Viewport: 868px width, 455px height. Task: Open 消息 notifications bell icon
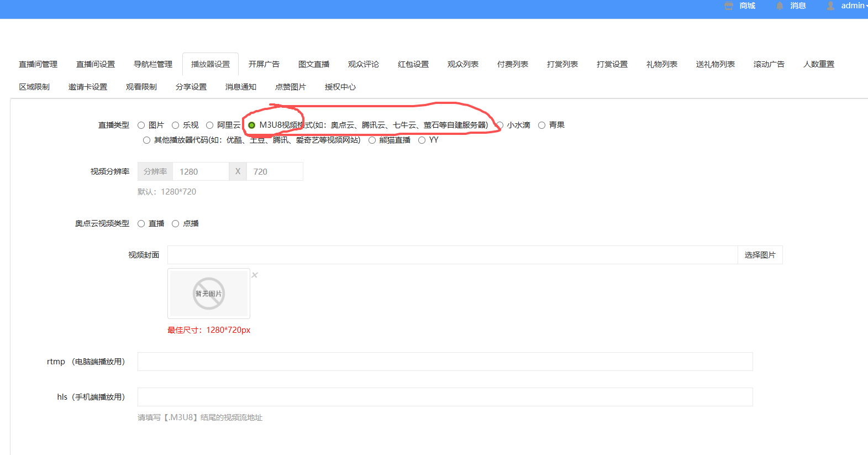click(x=780, y=6)
